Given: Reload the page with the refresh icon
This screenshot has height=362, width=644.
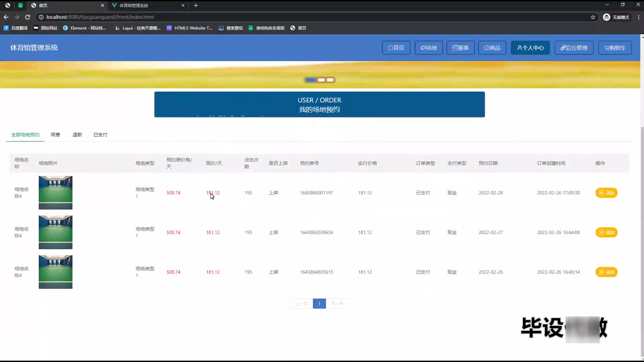Looking at the screenshot, I should (x=28, y=17).
